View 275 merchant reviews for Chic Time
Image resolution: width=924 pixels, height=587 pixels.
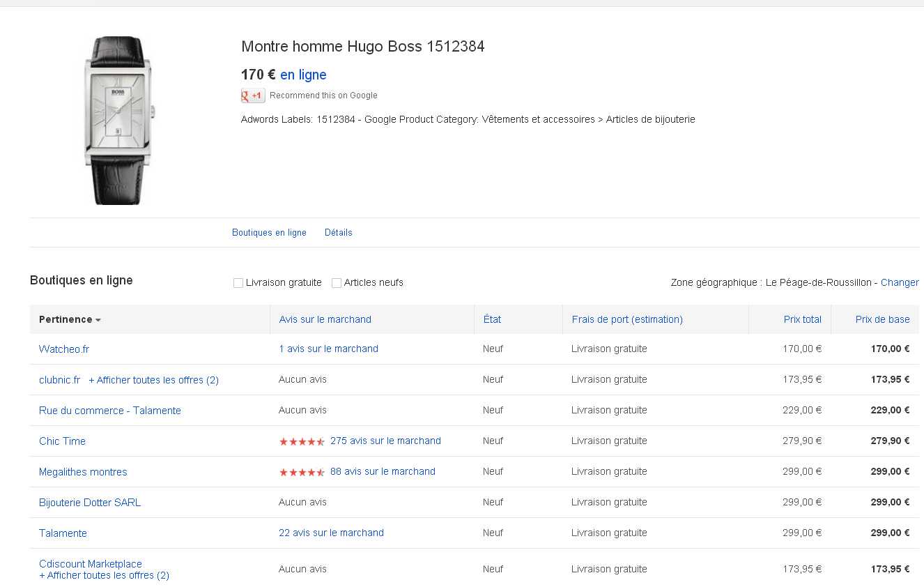click(385, 441)
